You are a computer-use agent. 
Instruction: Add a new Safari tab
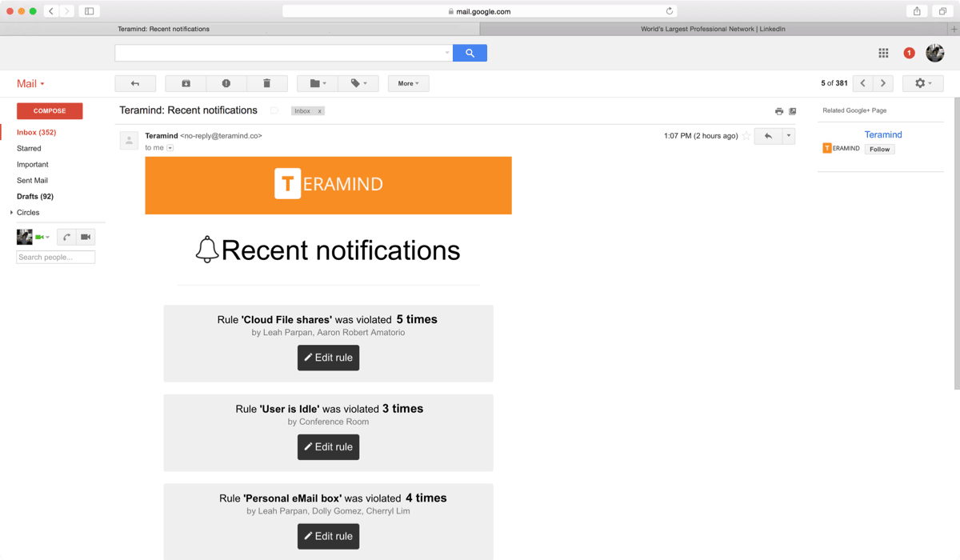coord(954,29)
